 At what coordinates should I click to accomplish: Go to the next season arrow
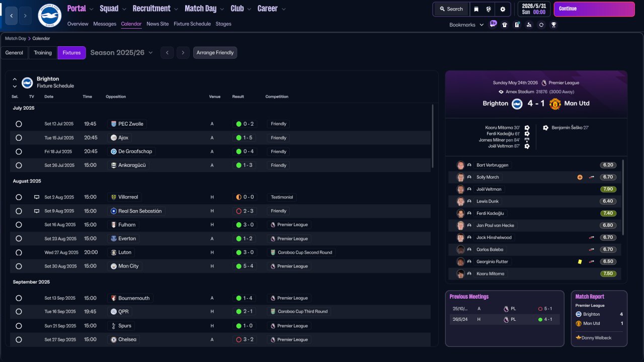point(183,53)
